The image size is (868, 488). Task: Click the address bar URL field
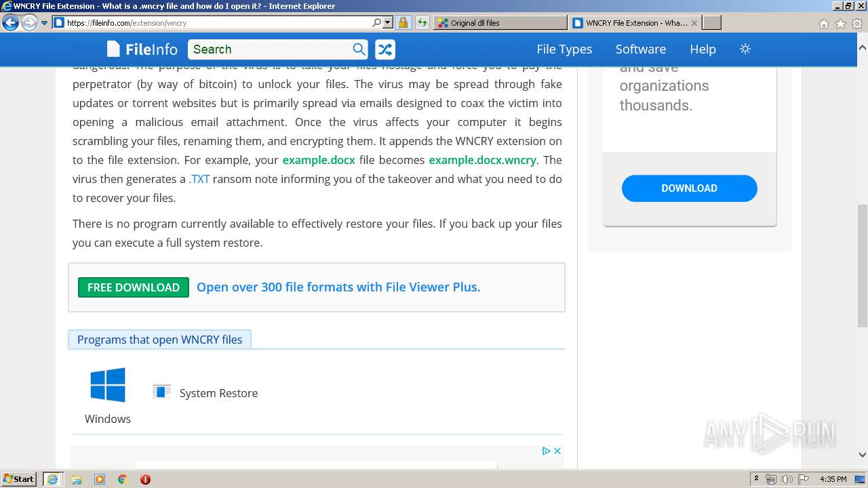point(217,23)
